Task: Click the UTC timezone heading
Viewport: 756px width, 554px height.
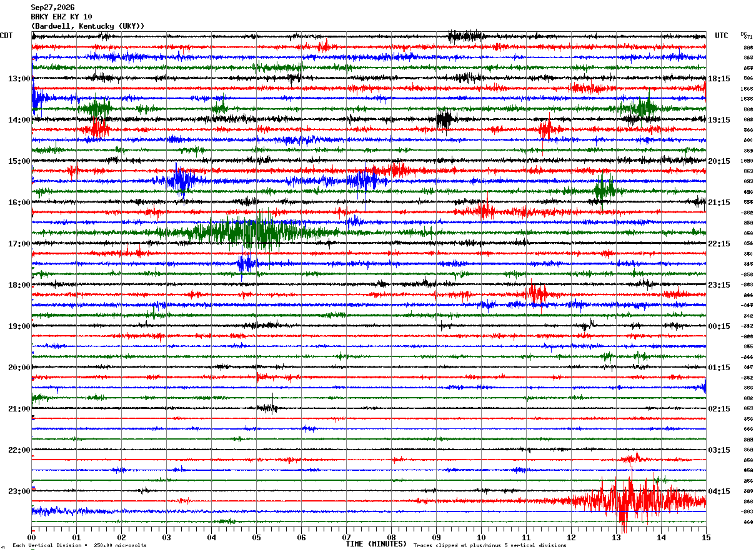Action: point(722,36)
